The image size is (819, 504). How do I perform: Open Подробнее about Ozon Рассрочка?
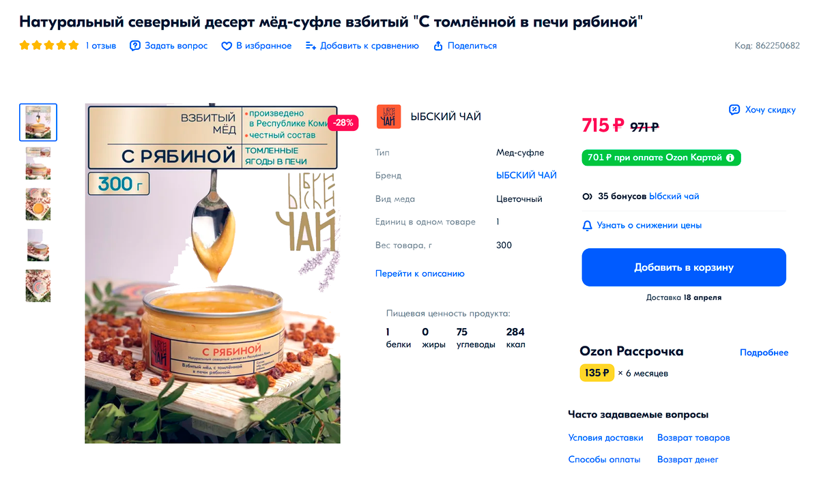(x=764, y=353)
